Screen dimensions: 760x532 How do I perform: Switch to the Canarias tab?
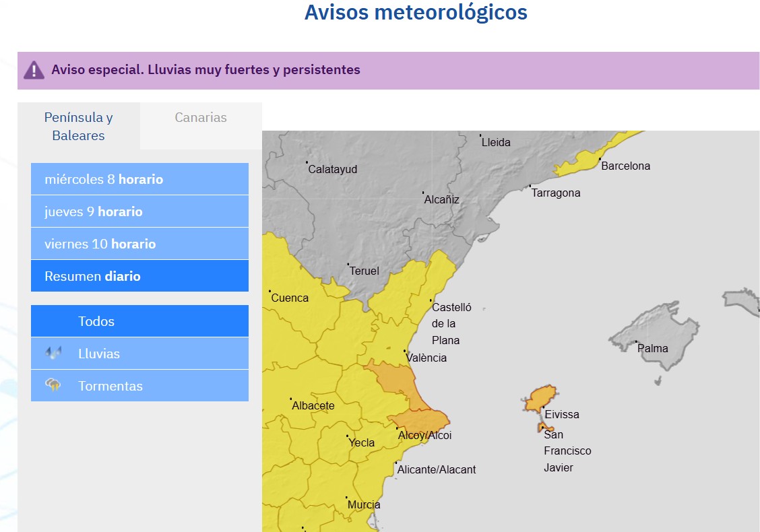coord(201,118)
